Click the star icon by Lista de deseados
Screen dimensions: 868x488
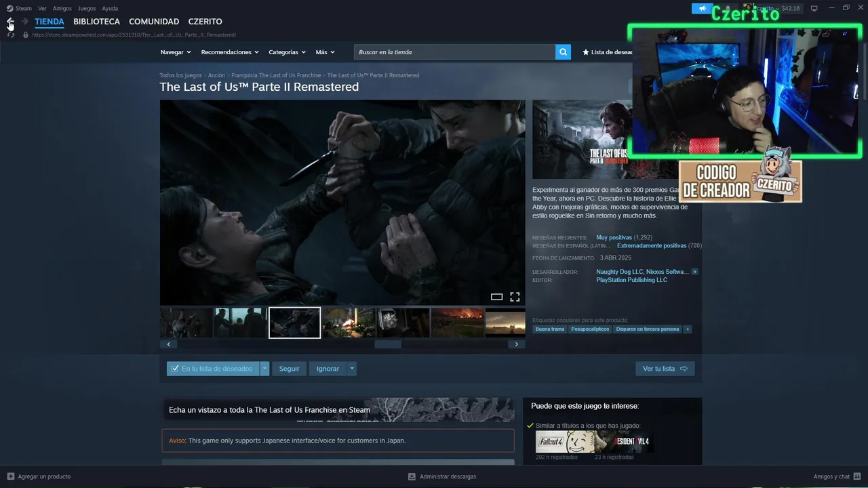coord(586,52)
